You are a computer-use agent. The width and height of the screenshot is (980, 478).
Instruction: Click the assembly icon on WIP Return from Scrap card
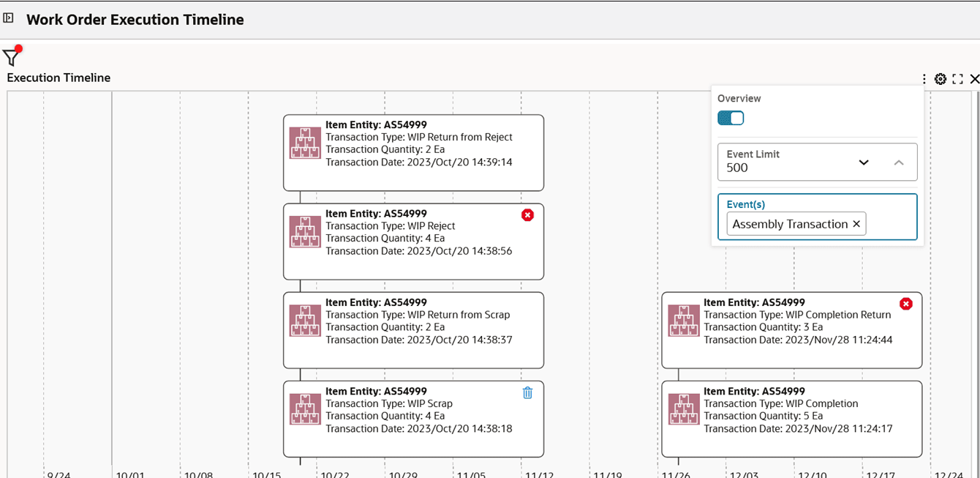point(305,320)
